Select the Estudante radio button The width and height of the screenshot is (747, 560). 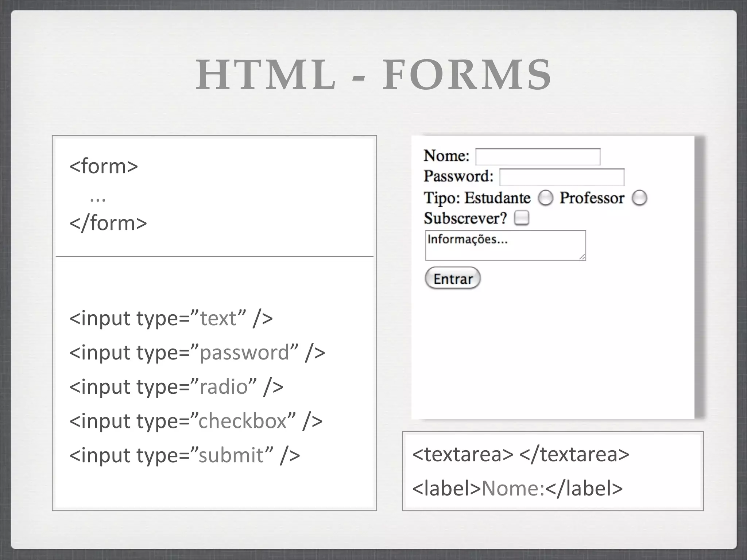tap(546, 198)
